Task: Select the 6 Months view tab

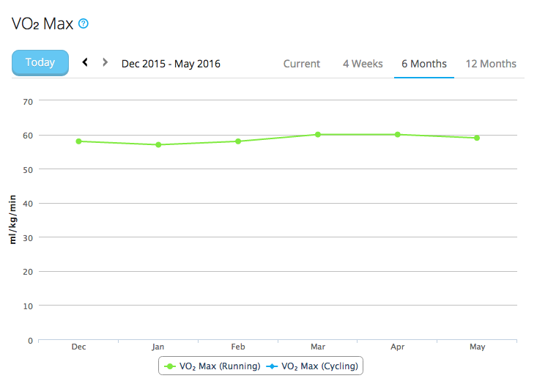Action: [x=424, y=64]
